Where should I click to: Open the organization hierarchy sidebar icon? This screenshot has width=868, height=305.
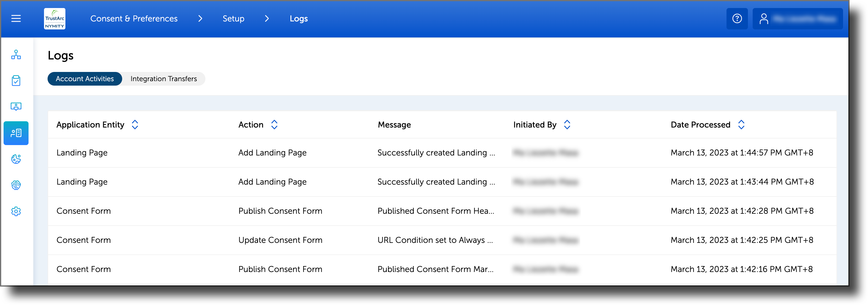15,55
